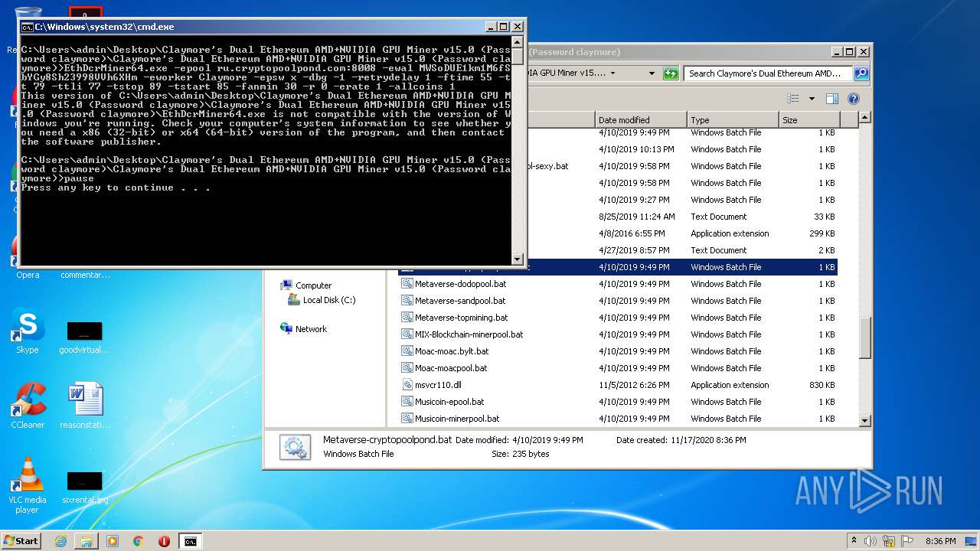Screen dimensions: 980x551
Task: Click refresh button in Explorer address bar
Action: pyautogui.click(x=671, y=73)
